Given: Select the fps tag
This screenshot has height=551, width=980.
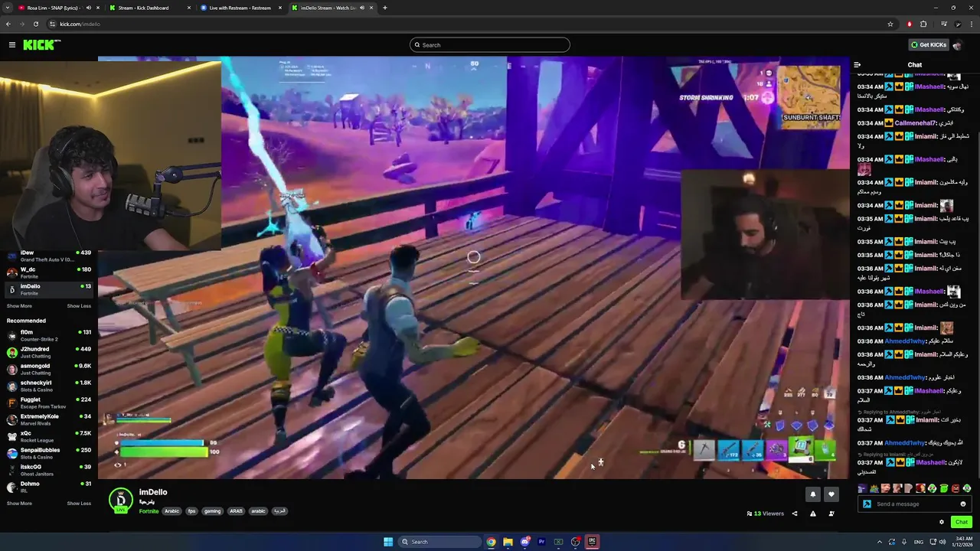Looking at the screenshot, I should tap(191, 511).
